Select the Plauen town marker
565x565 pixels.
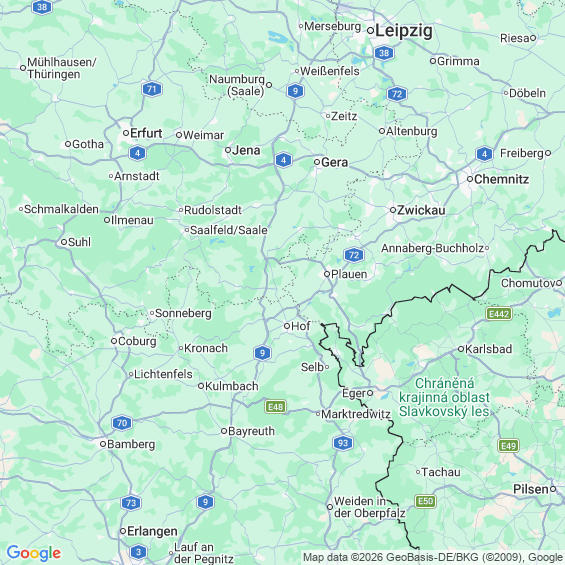tap(327, 274)
